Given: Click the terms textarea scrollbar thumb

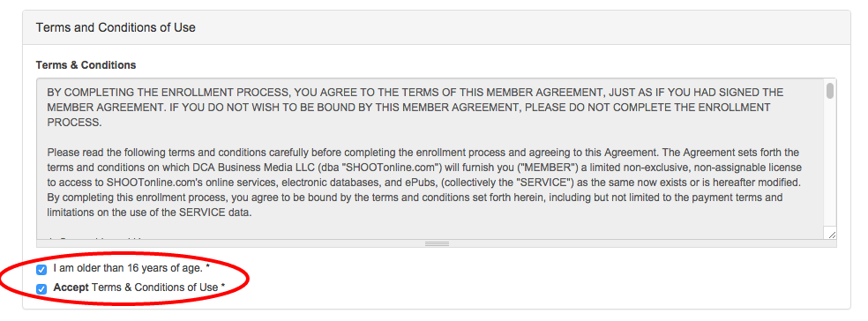Looking at the screenshot, I should click(x=829, y=91).
